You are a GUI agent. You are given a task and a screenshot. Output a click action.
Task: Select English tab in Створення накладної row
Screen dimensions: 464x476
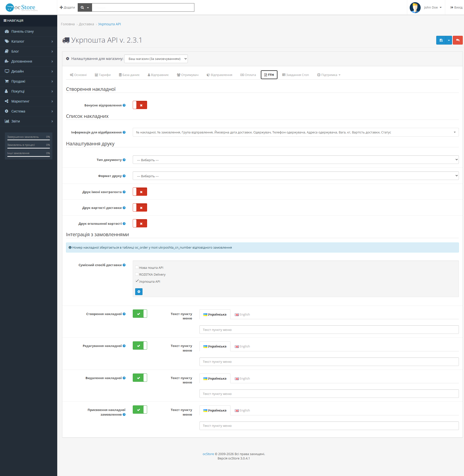[242, 315]
